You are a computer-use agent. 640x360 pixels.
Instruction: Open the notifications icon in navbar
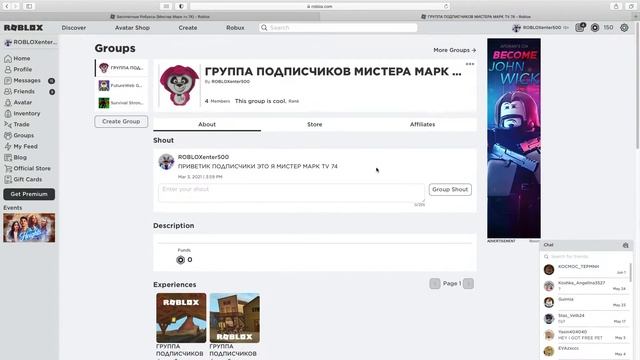[580, 27]
